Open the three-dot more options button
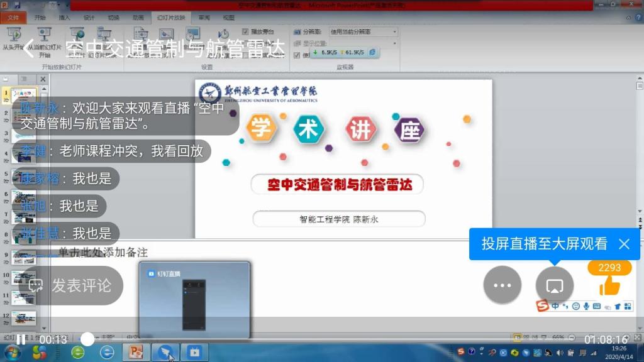 502,285
